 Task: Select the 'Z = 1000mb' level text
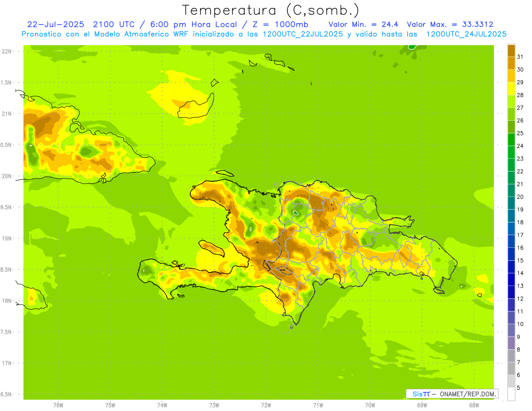coord(281,24)
